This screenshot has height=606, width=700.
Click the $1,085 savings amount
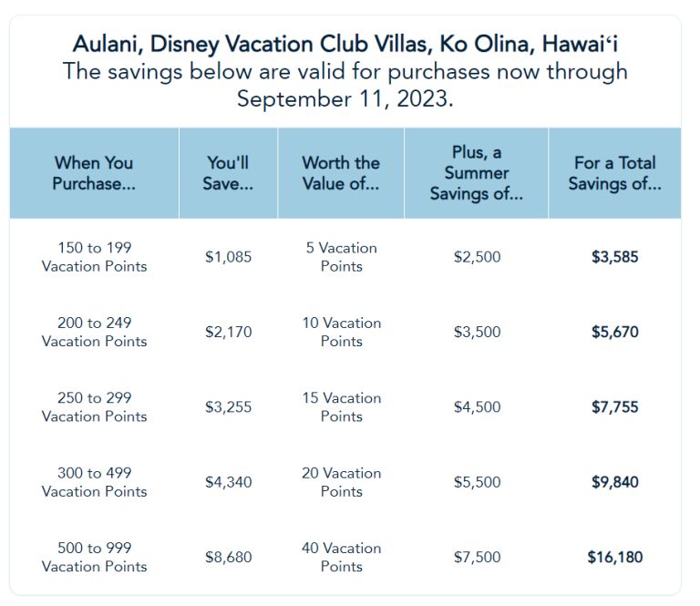228,257
